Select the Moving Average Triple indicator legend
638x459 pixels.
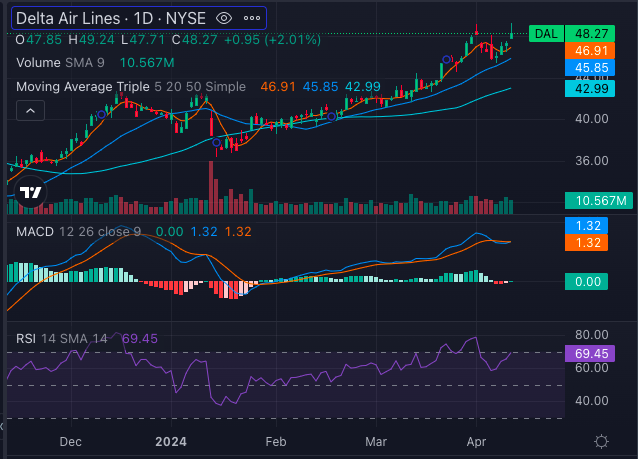131,87
